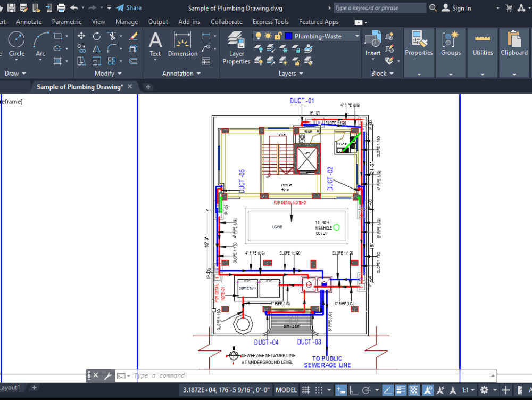Open the Plumbing-Waste layer dropdown
Image resolution: width=532 pixels, height=400 pixels.
356,36
